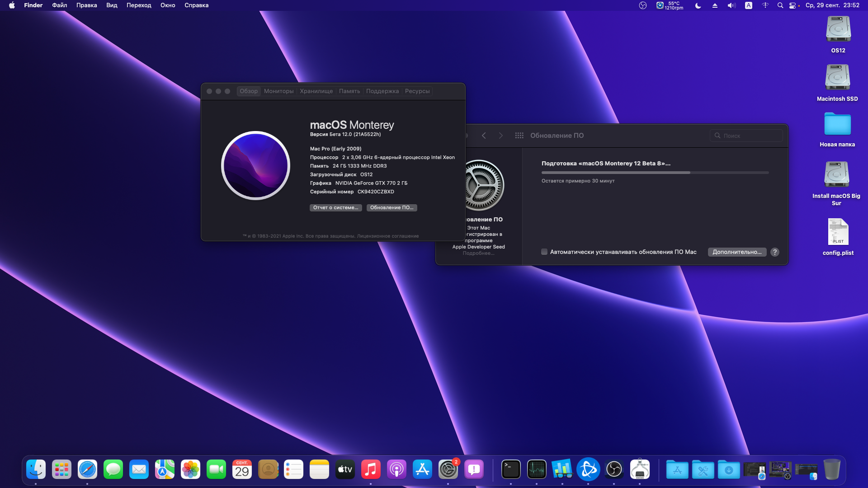This screenshot has width=868, height=488.
Task: Toggle Do Not Disturb moon icon in menu bar
Action: pyautogui.click(x=698, y=5)
